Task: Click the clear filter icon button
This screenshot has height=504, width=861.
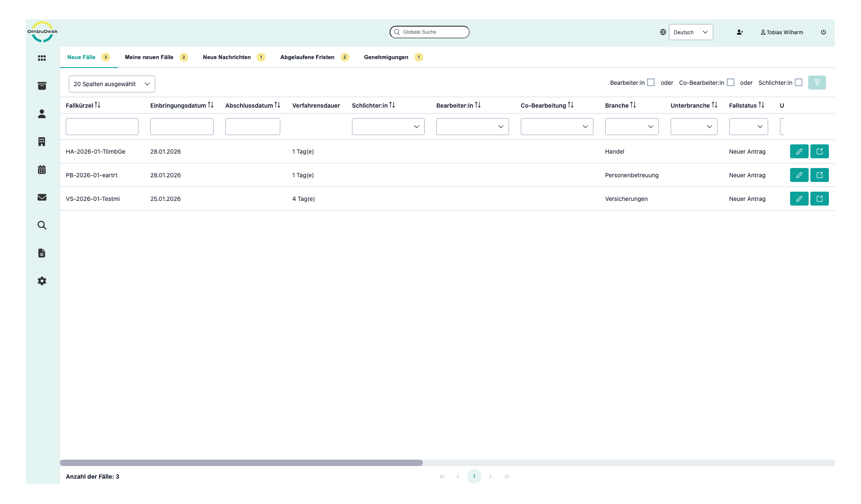Action: [817, 83]
